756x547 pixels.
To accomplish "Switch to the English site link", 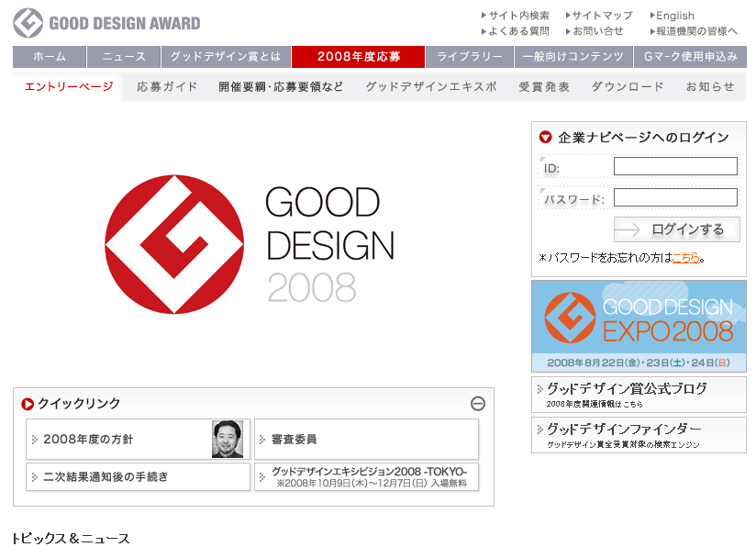I will point(673,16).
